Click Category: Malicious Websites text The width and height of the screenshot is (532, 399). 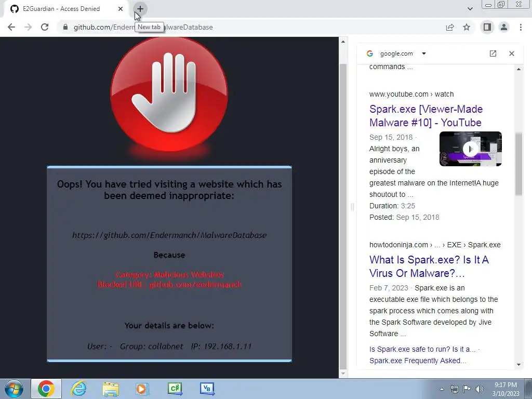pyautogui.click(x=169, y=274)
